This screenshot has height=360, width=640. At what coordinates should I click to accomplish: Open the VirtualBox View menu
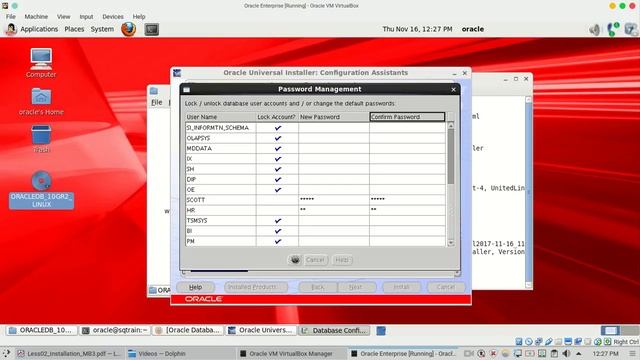click(63, 17)
